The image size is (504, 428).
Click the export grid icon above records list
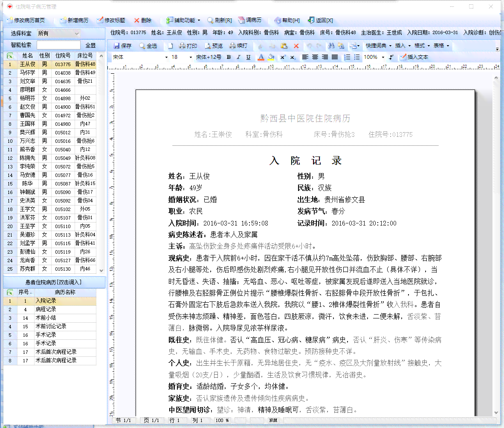(x=10, y=292)
